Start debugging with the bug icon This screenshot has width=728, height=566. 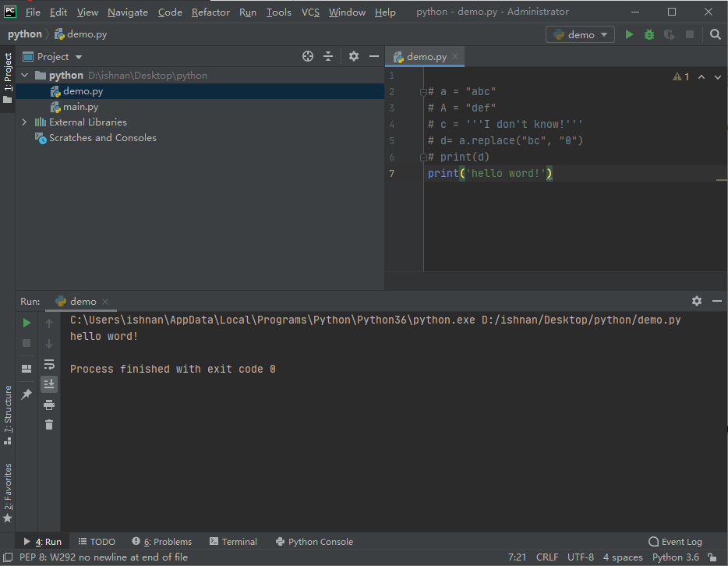[x=649, y=34]
